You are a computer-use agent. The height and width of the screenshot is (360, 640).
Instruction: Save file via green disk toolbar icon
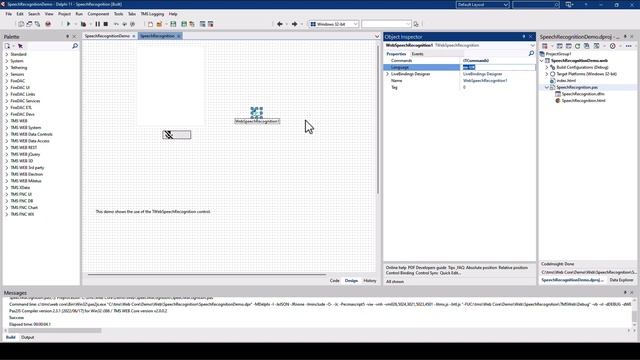click(x=173, y=24)
